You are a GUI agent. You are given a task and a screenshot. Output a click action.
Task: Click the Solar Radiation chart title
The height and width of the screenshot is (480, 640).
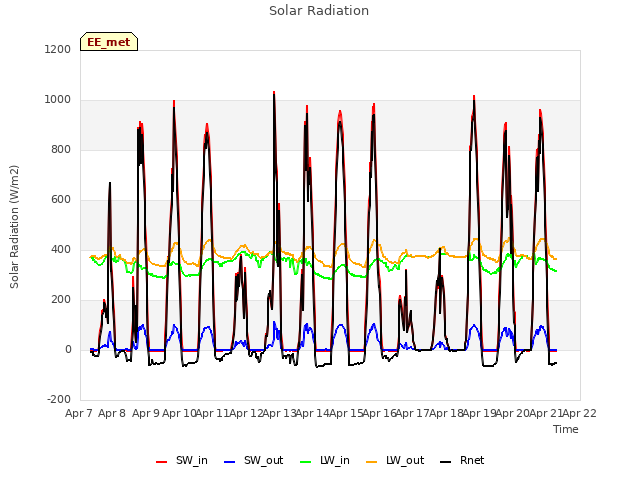coord(319,11)
